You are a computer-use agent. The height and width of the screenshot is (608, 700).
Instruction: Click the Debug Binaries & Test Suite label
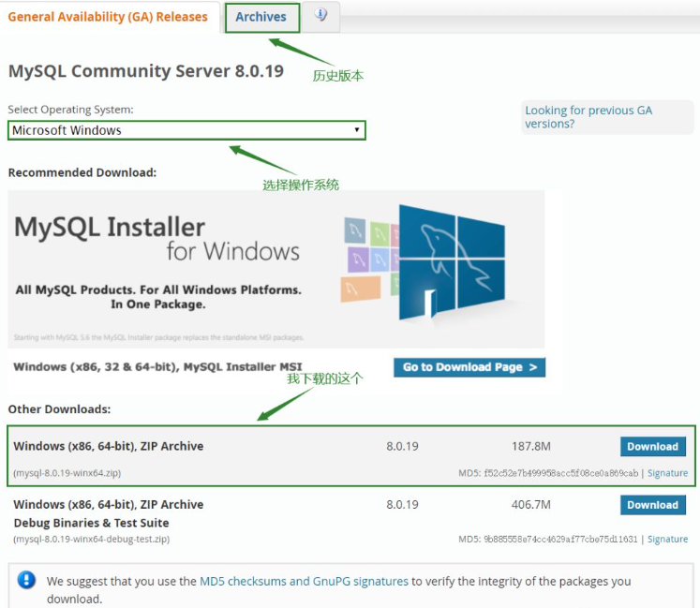tap(91, 523)
